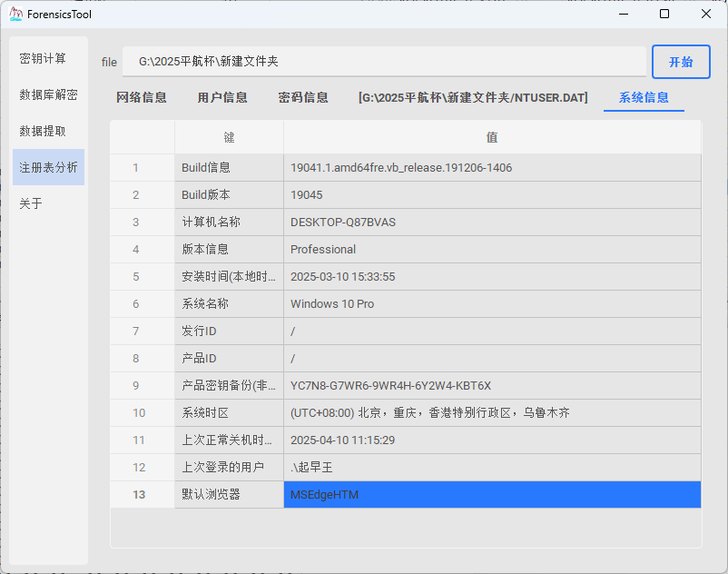The width and height of the screenshot is (728, 574).
Task: Select the 默认浏览器 MSEdgeHTM value cell
Action: [492, 494]
